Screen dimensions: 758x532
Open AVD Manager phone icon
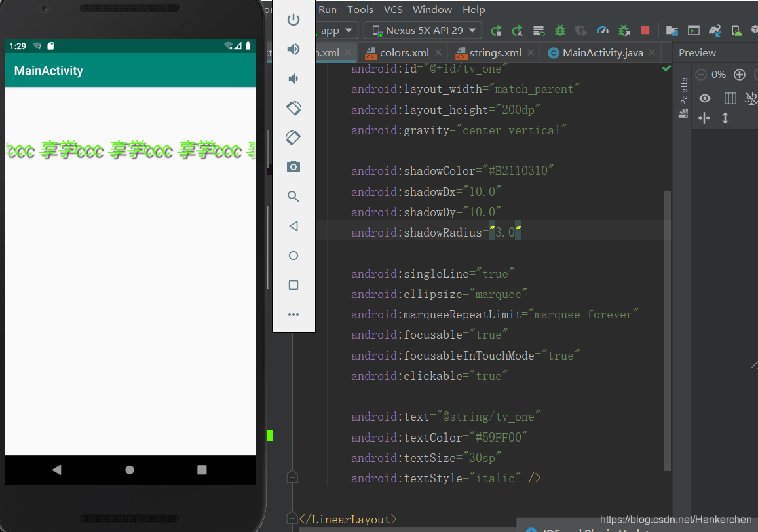(736, 31)
